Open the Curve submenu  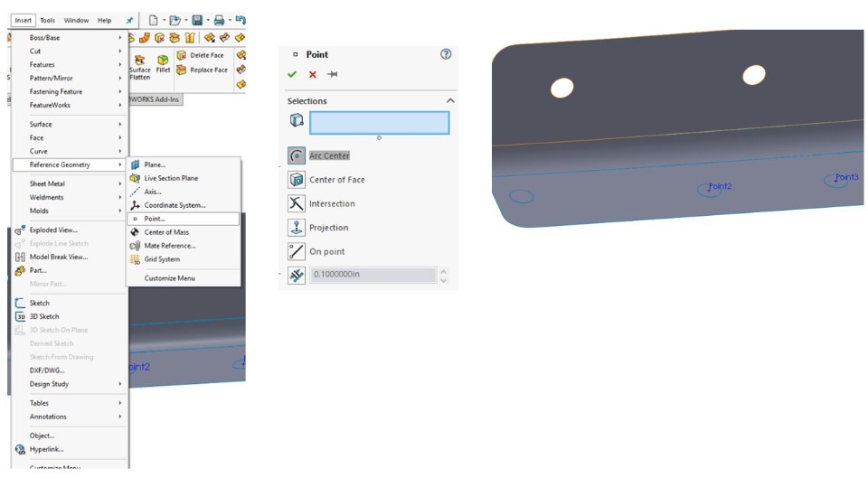click(x=70, y=151)
